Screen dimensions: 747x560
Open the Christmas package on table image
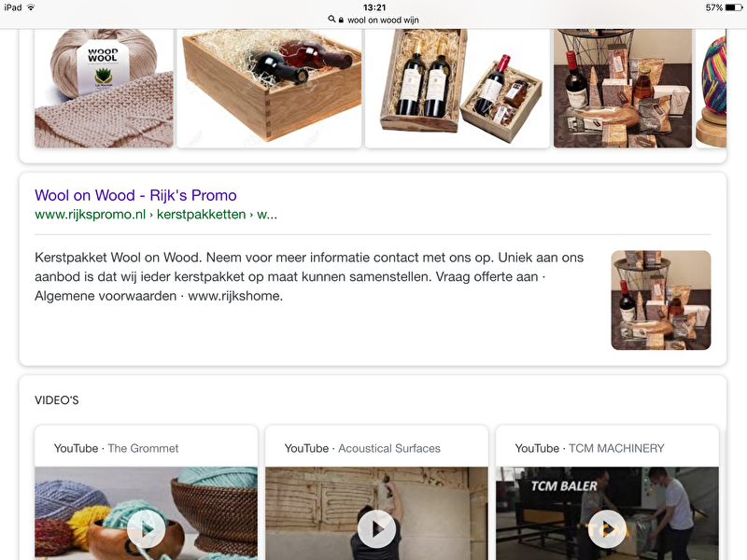(623, 88)
